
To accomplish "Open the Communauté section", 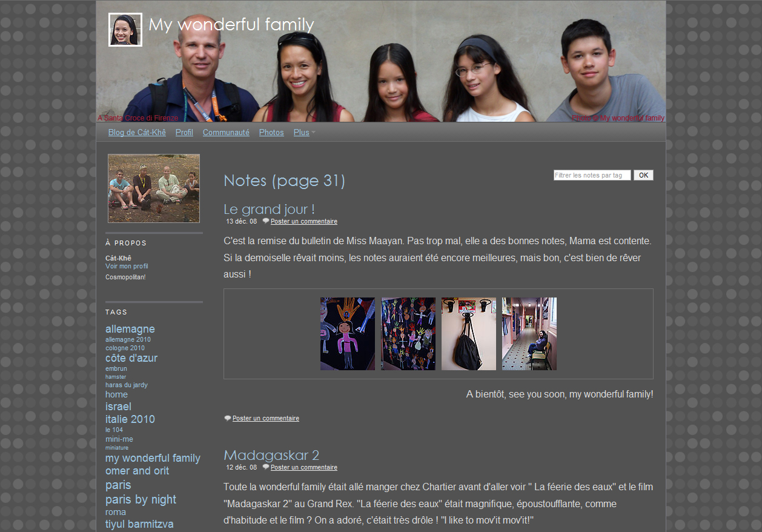I will coord(226,133).
